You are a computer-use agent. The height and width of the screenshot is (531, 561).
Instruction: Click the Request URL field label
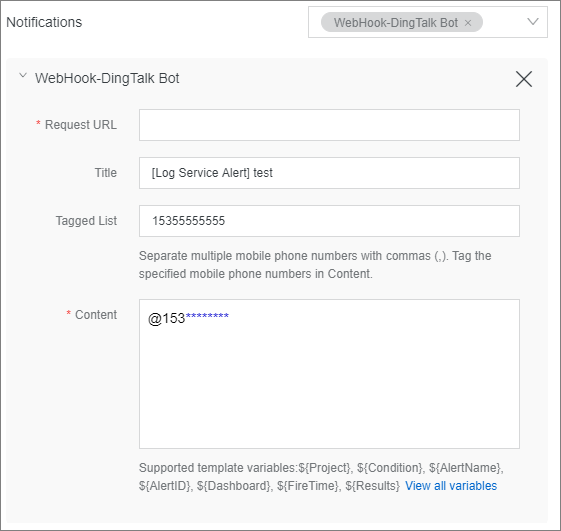point(81,125)
